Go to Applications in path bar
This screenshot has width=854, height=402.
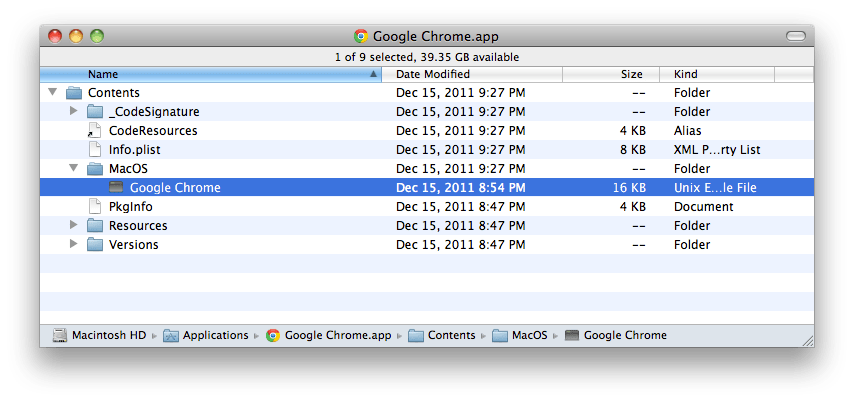tap(216, 336)
